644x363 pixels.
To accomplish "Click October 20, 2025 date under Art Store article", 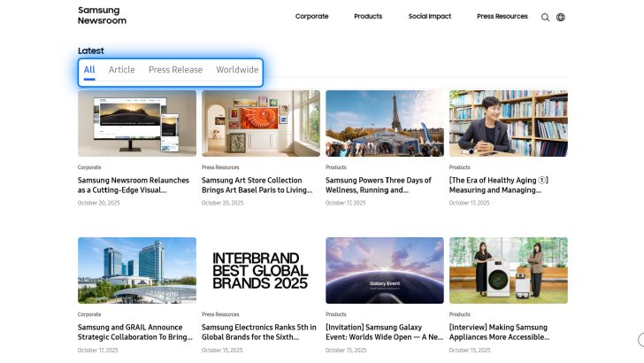I will 222,203.
